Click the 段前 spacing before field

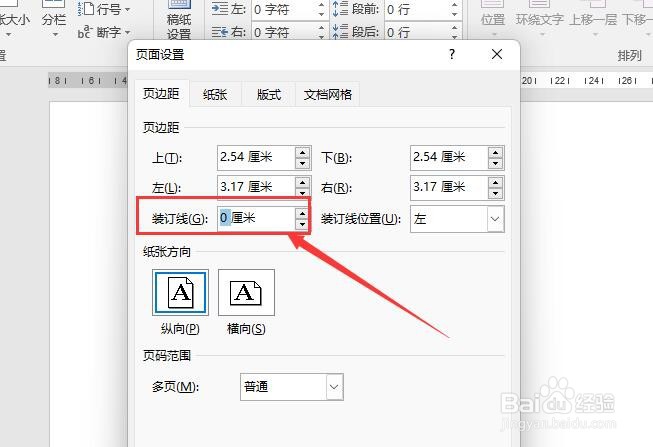pyautogui.click(x=418, y=9)
